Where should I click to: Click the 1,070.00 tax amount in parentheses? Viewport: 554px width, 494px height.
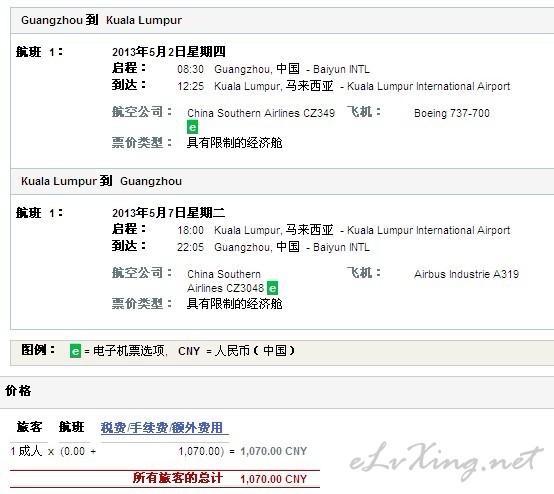(x=200, y=451)
